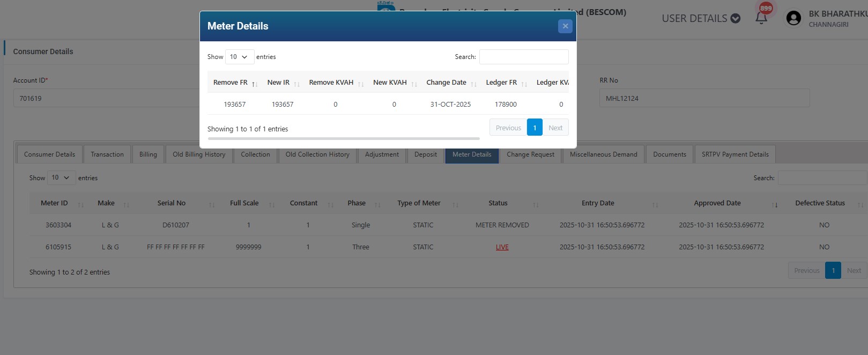Sort main table by Serial No

point(176,203)
